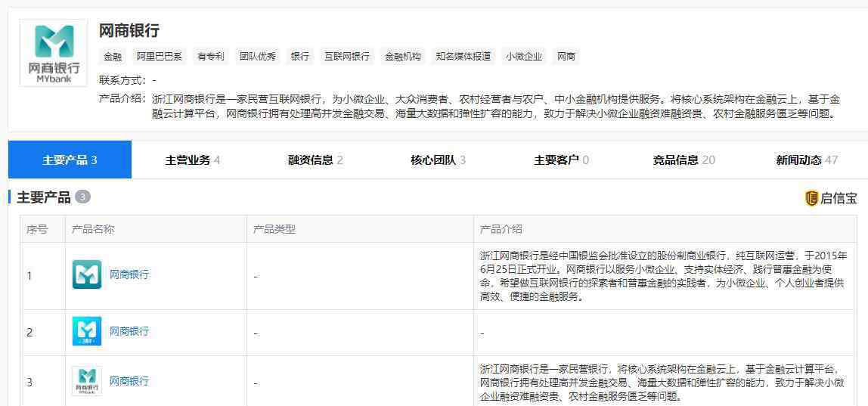Switch to the 主要产品 tab
Viewport: 868px width, 406px height.
click(70, 160)
